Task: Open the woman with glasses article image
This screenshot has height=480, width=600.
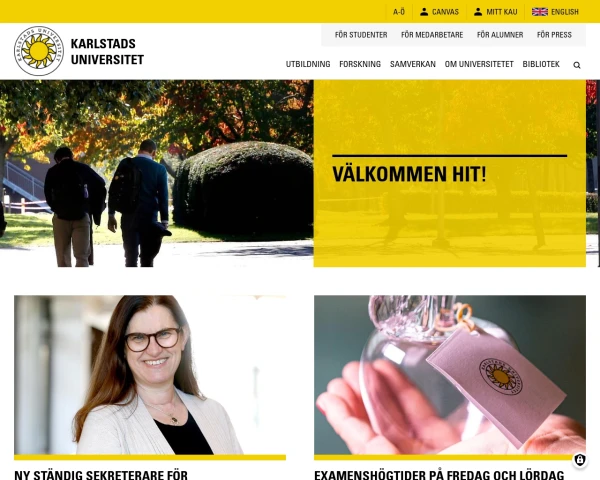Action: point(150,375)
